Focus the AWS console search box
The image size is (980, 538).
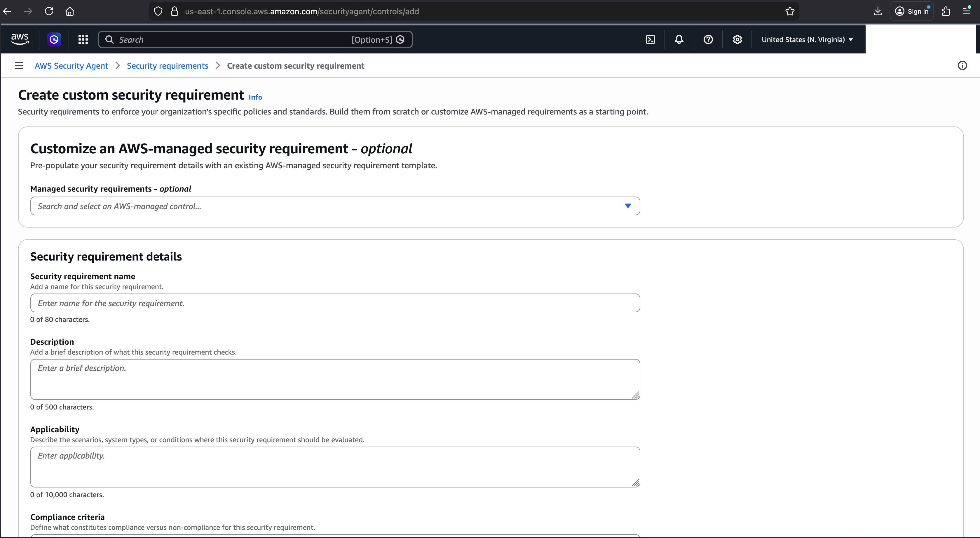pos(255,40)
